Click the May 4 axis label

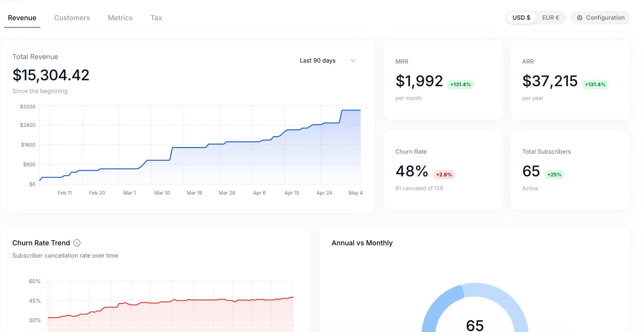356,193
